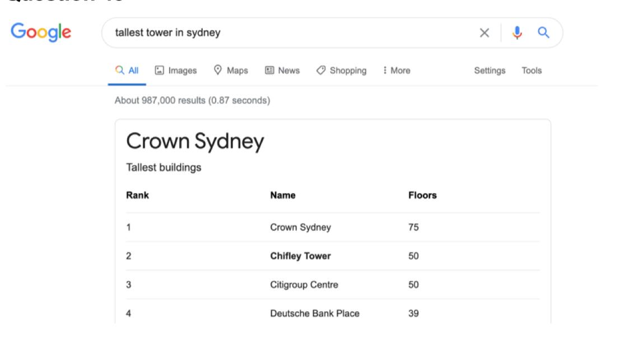Click rank number 3 cell
The height and width of the screenshot is (346, 644).
pos(129,285)
